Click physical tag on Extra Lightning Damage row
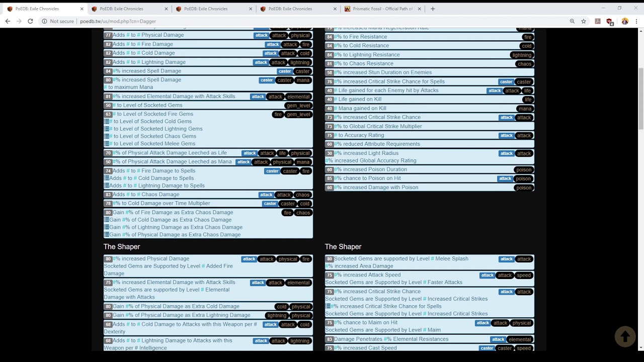 pos(301,316)
